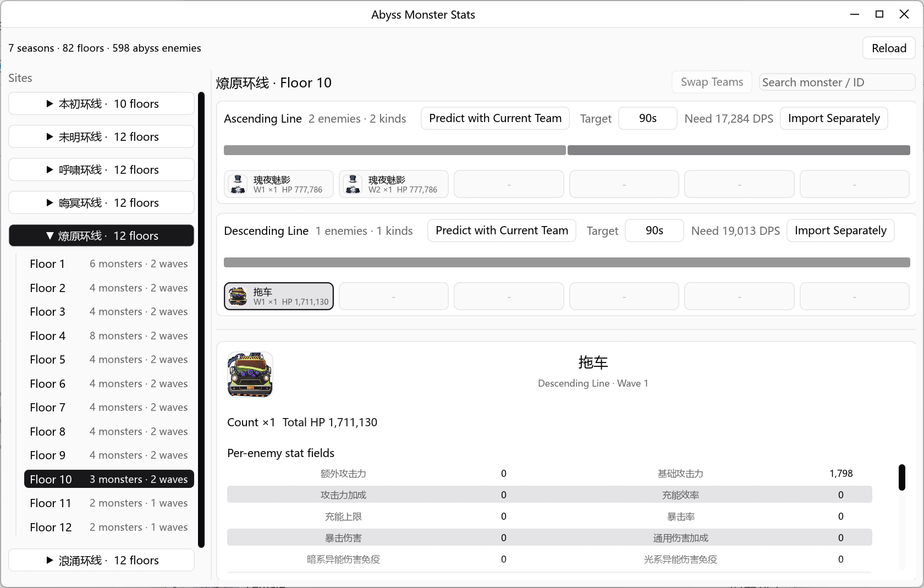Select the W2 瑰夜魅影 enemy card
The height and width of the screenshot is (588, 924).
394,184
